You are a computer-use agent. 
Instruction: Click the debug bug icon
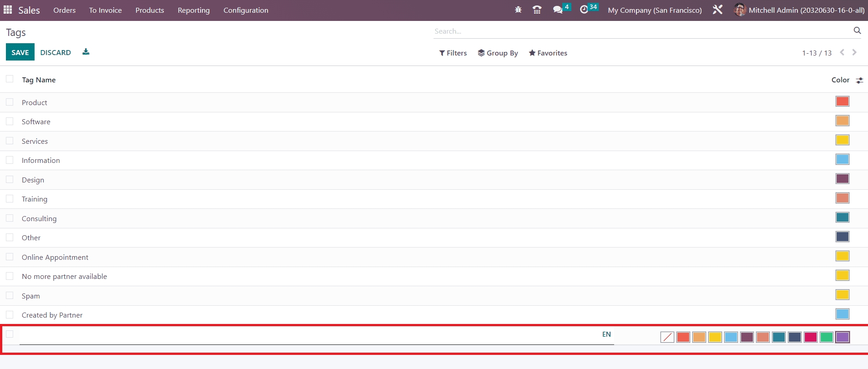pos(518,10)
